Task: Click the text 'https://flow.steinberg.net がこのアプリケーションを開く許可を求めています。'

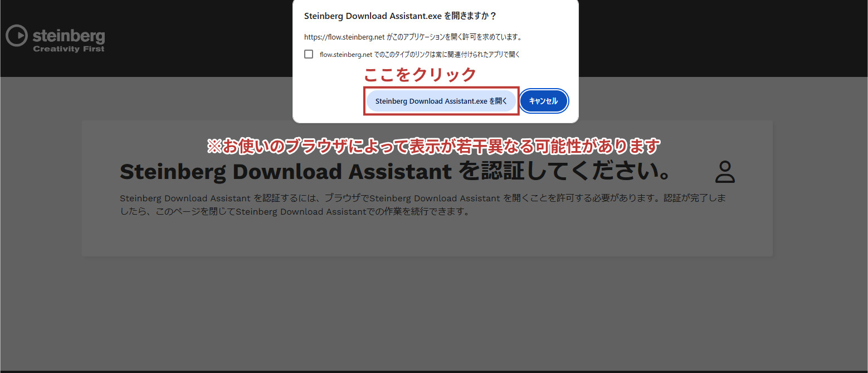Action: [x=413, y=37]
